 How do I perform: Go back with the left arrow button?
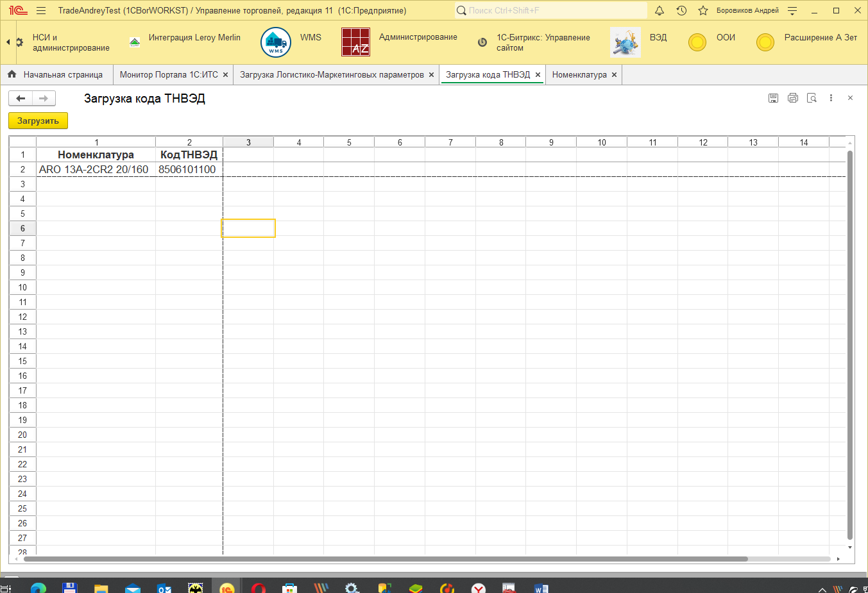point(21,98)
